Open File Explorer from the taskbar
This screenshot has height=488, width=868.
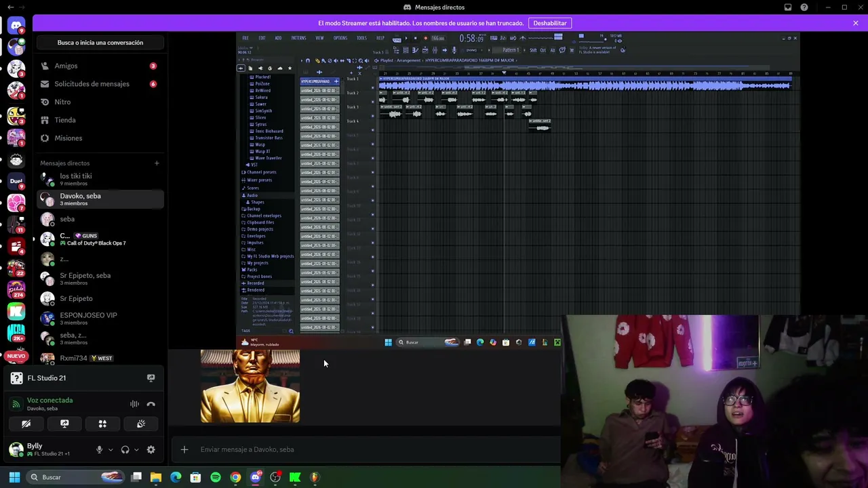[156, 477]
